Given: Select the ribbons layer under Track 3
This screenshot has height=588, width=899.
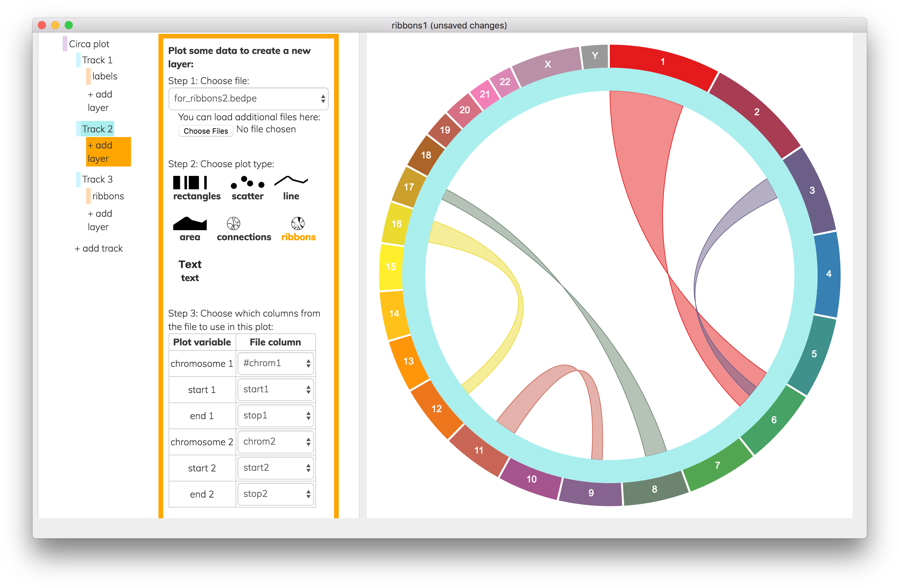Looking at the screenshot, I should pos(108,196).
